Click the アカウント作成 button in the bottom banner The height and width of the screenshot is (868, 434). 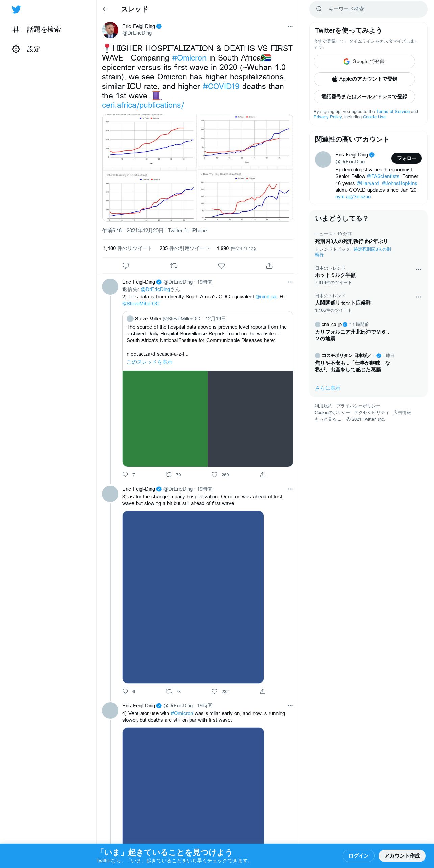(402, 856)
